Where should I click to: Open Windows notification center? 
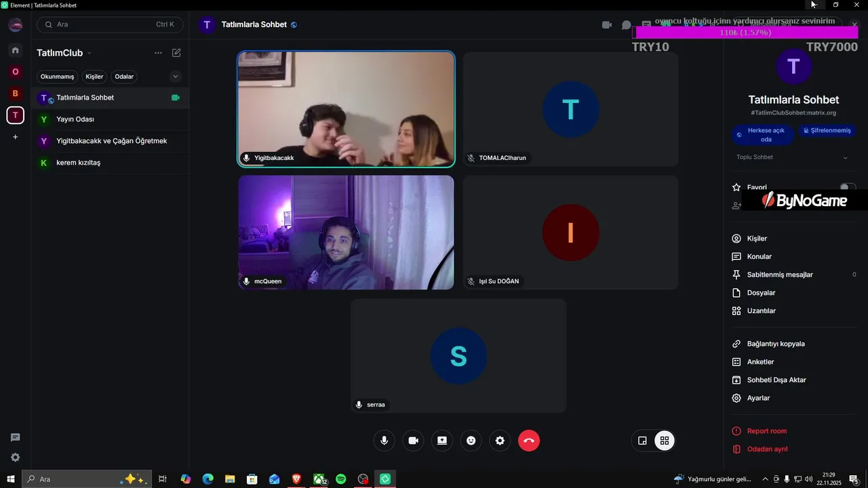[854, 479]
